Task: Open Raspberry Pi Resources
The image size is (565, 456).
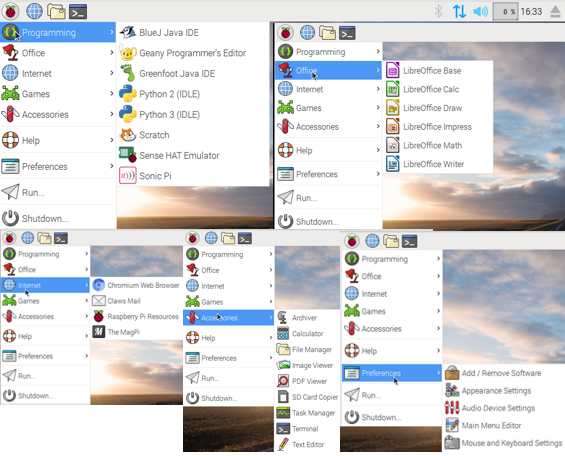Action: click(x=136, y=316)
